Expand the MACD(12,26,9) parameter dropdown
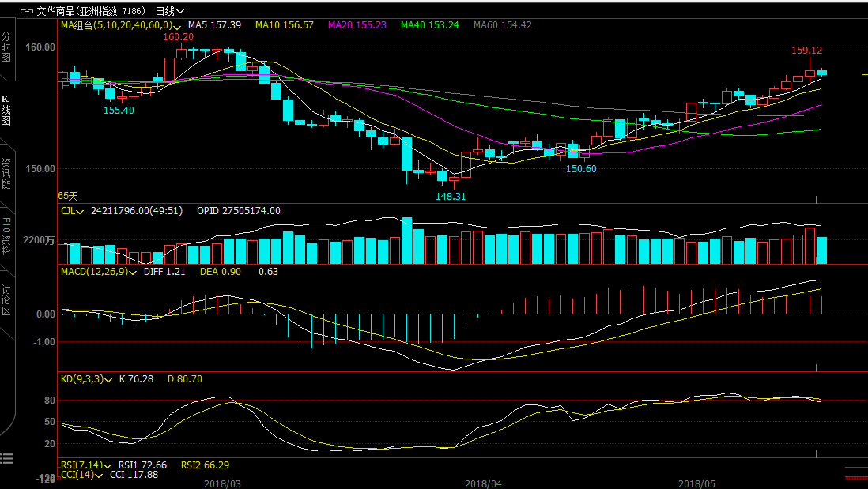The height and width of the screenshot is (489, 868). [134, 272]
